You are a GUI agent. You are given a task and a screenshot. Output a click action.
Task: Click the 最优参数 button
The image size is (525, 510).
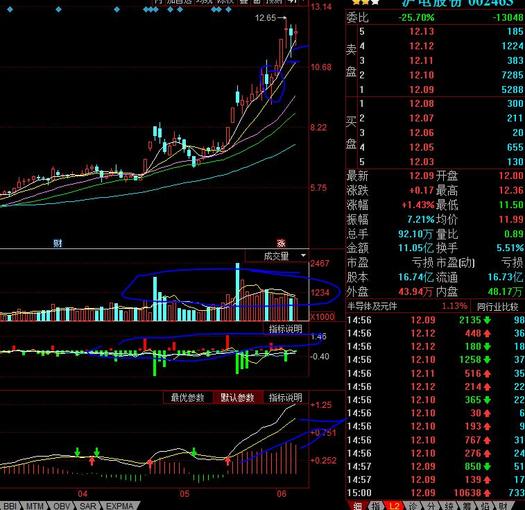(x=188, y=397)
